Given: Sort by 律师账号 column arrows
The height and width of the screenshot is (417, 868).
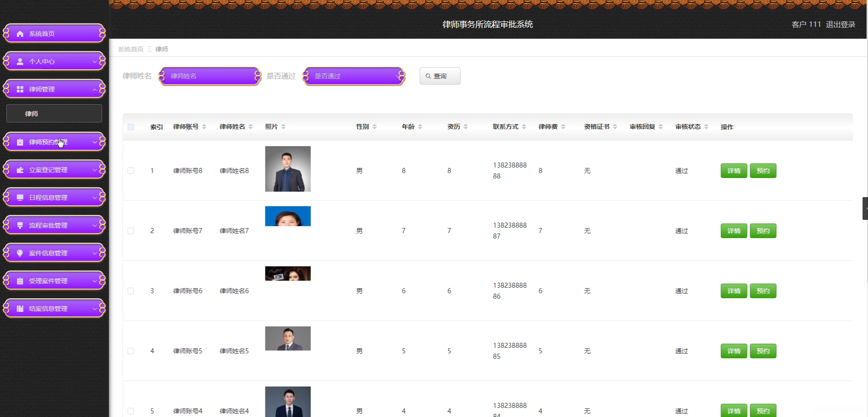Looking at the screenshot, I should (x=204, y=127).
